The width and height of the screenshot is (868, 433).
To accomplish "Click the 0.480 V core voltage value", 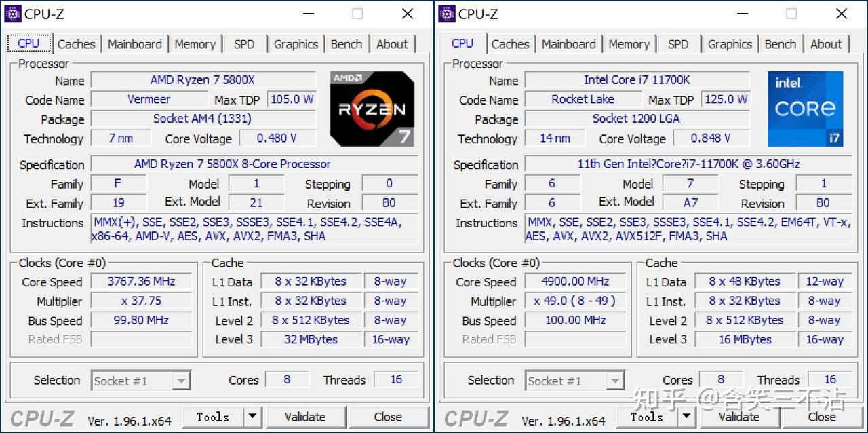I will [x=277, y=138].
